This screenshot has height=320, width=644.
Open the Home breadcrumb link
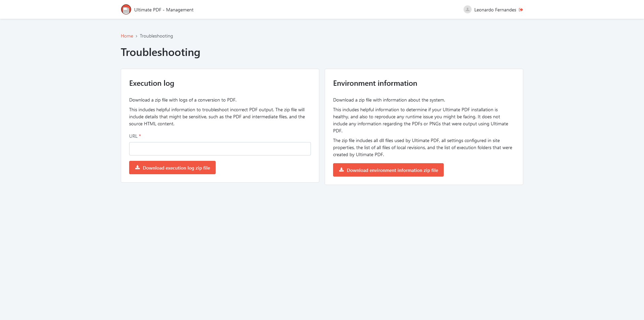[x=127, y=36]
